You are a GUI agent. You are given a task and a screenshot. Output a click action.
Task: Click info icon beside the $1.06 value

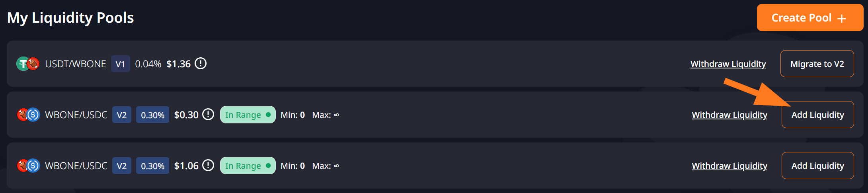[x=208, y=166]
